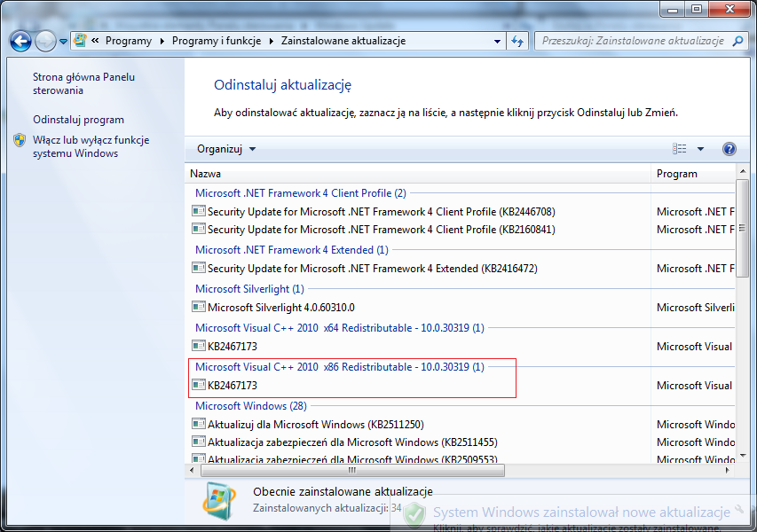
Task: Expand arrow after Programy i funkcje breadcrumb
Action: pos(271,41)
